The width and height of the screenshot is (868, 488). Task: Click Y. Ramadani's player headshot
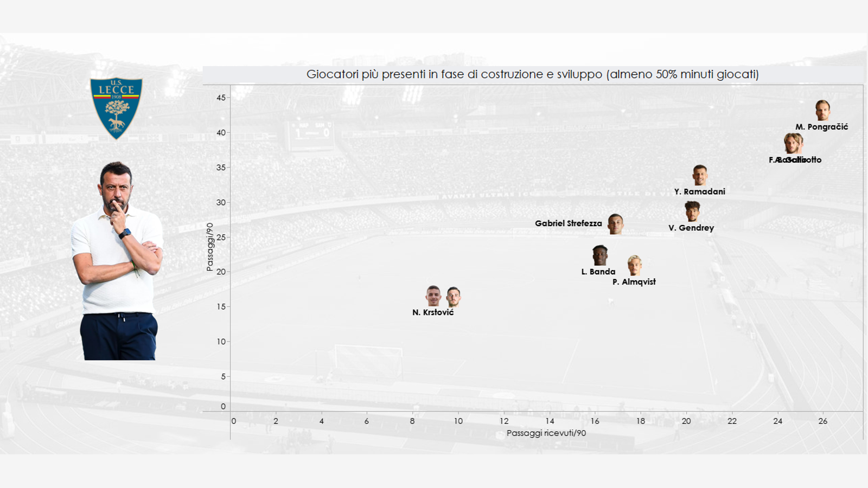point(700,175)
